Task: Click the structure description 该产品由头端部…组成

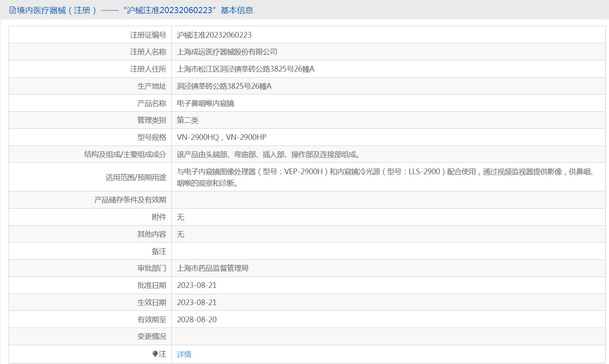Action: [x=268, y=155]
